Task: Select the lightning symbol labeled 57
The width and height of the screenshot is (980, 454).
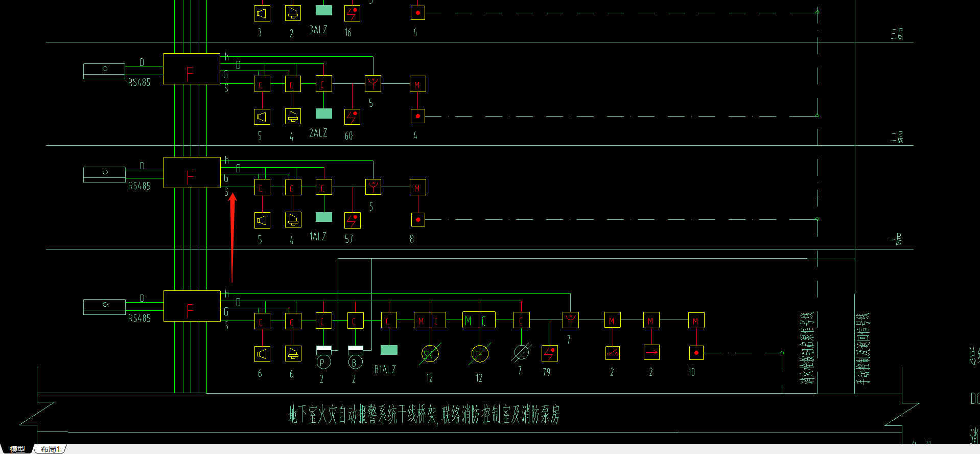Action: coord(353,220)
